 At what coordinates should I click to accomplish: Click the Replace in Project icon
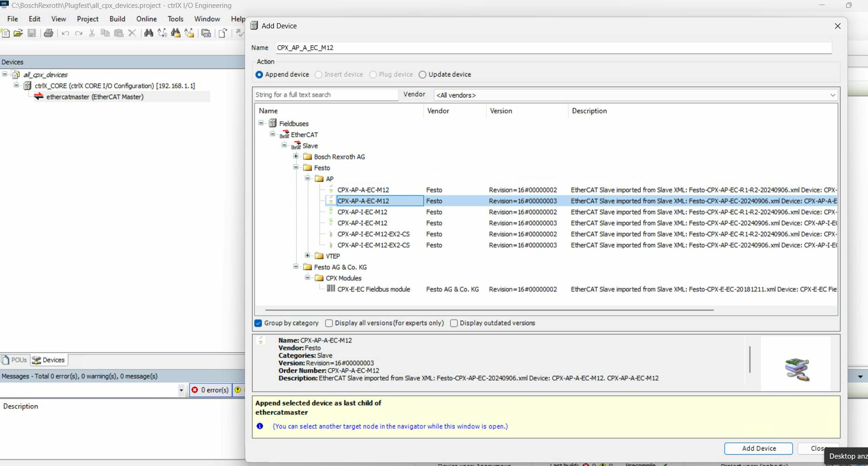click(189, 33)
